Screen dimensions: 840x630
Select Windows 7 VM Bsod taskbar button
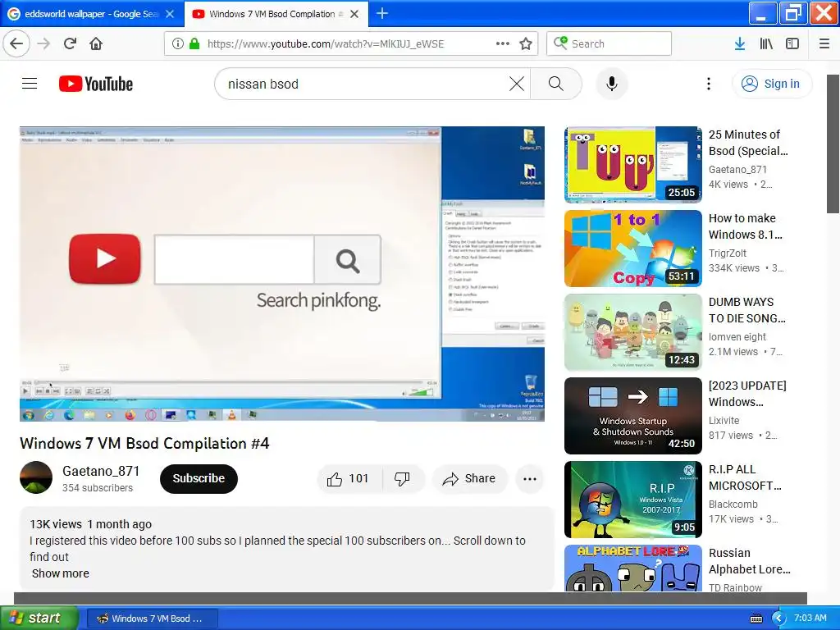[152, 619]
